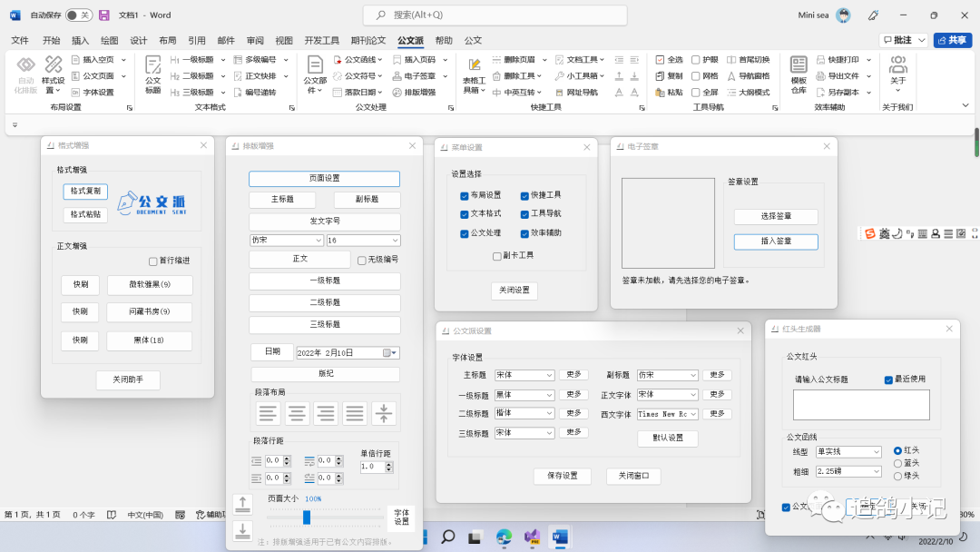Check 无级编号 checkbox
This screenshot has width=980, height=552.
361,260
